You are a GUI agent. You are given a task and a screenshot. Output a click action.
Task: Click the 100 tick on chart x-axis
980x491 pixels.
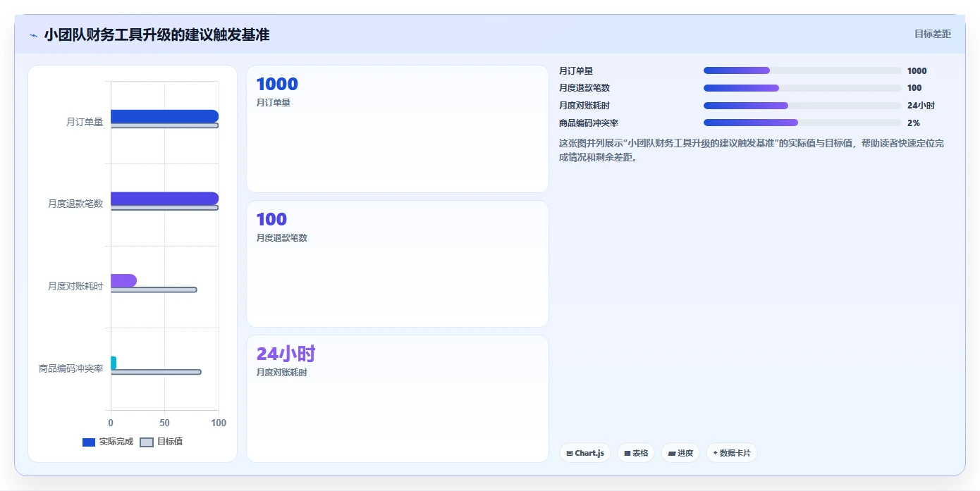pos(219,423)
